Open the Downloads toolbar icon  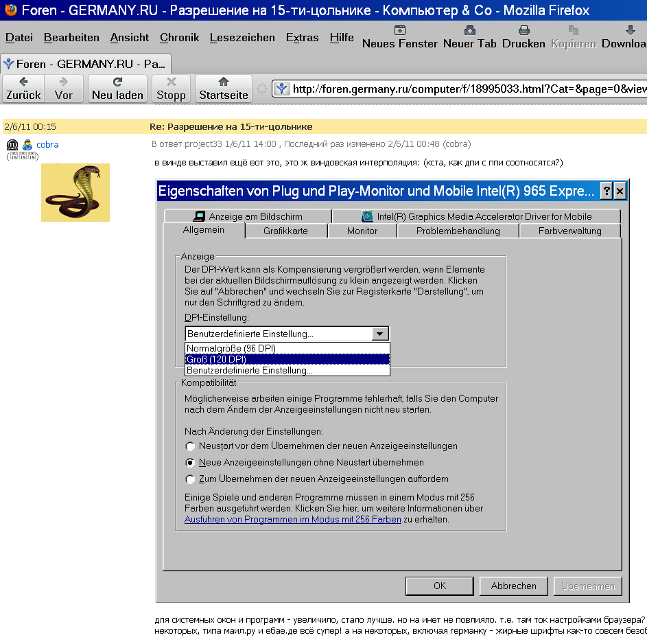(x=630, y=30)
